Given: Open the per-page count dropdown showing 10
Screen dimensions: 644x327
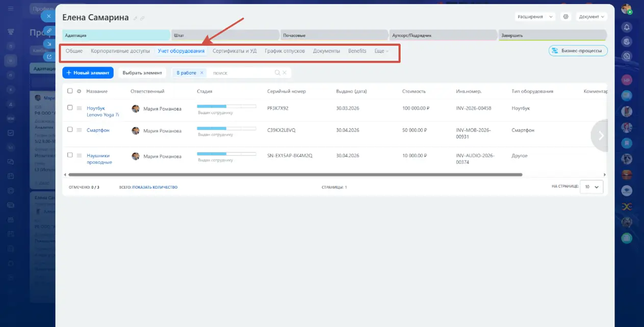Looking at the screenshot, I should pyautogui.click(x=592, y=187).
